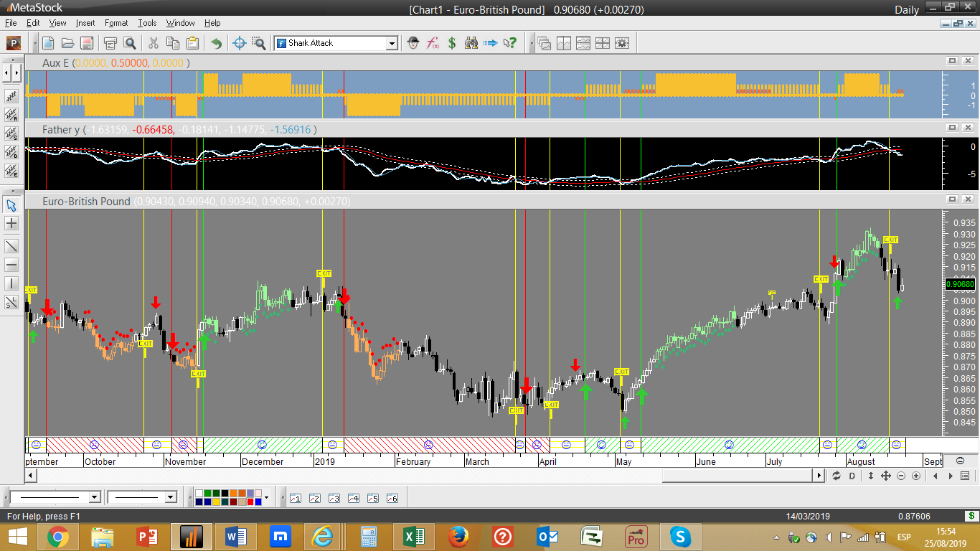
Task: Toggle layout button number 4
Action: (353, 498)
